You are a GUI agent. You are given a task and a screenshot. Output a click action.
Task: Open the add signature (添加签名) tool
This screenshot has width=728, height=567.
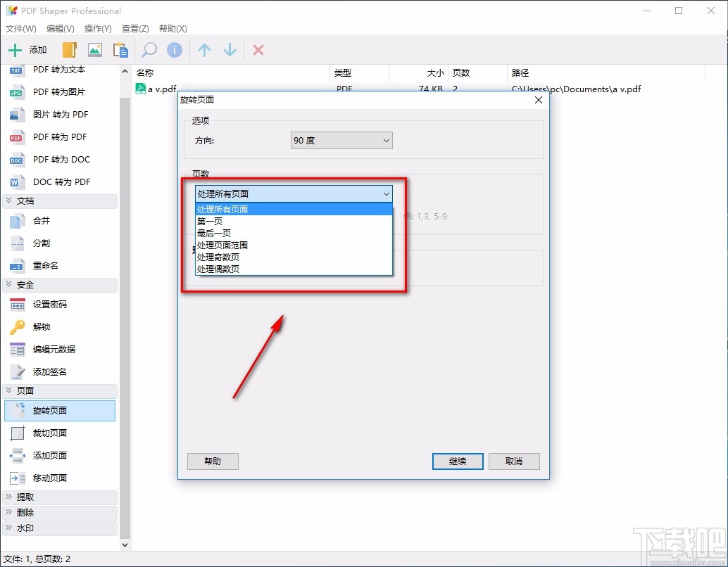click(59, 371)
